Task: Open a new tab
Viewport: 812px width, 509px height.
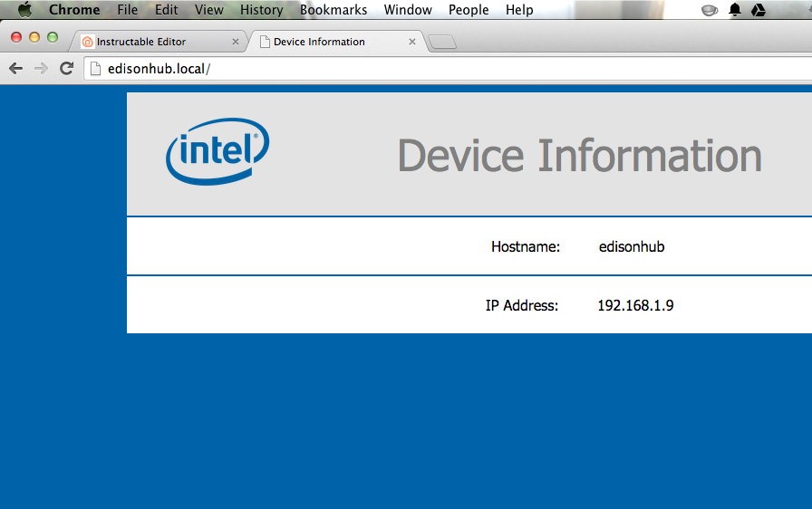Action: pos(443,42)
